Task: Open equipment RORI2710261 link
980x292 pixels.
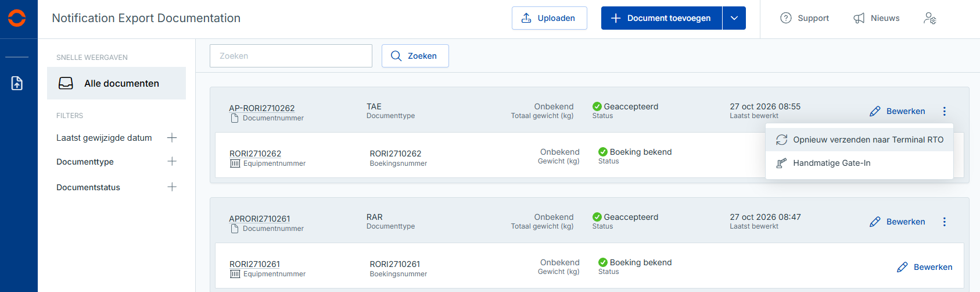Action: point(254,264)
